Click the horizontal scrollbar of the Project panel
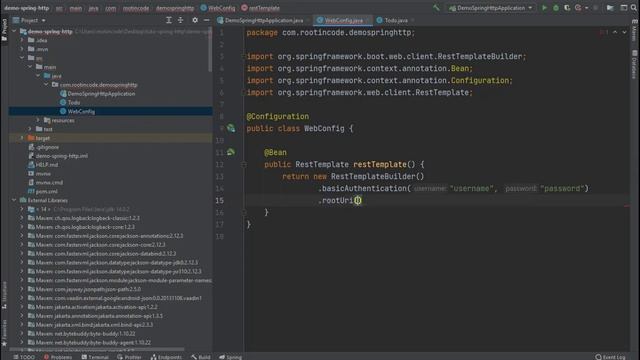This screenshot has width=640, height=360. pyautogui.click(x=97, y=350)
